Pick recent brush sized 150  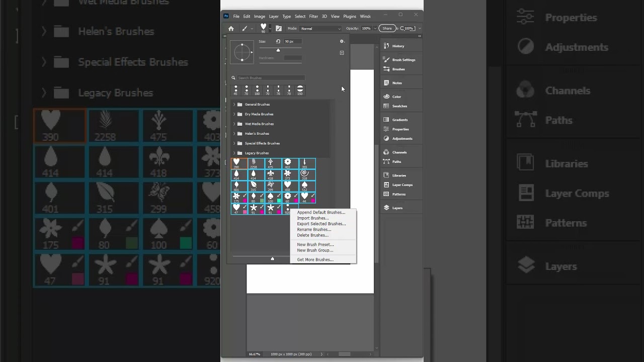click(x=300, y=90)
